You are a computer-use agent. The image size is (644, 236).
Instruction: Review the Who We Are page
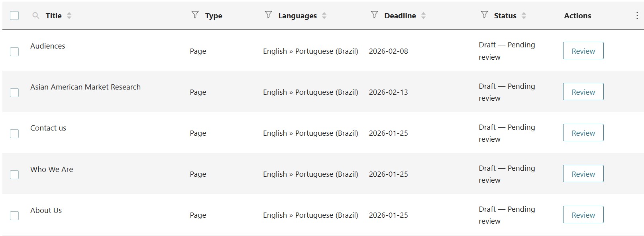(x=583, y=174)
